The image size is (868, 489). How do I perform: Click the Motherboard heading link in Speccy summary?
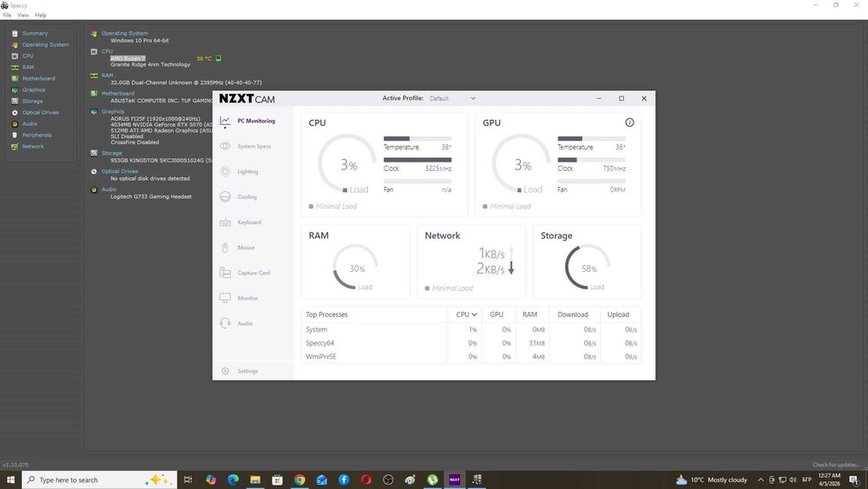[117, 94]
